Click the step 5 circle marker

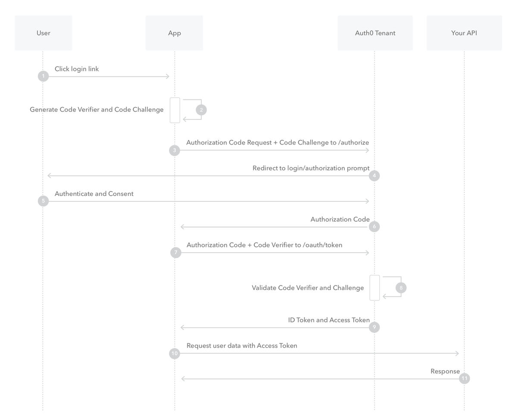43,201
